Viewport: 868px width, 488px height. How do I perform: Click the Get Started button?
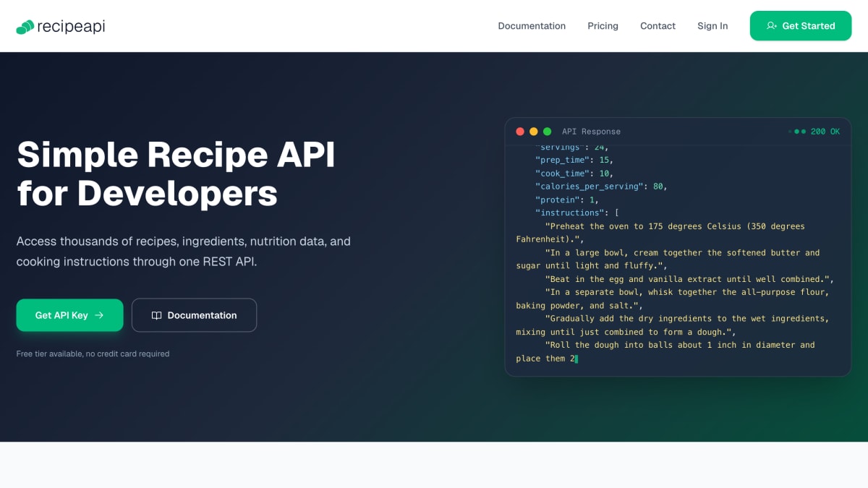tap(801, 26)
